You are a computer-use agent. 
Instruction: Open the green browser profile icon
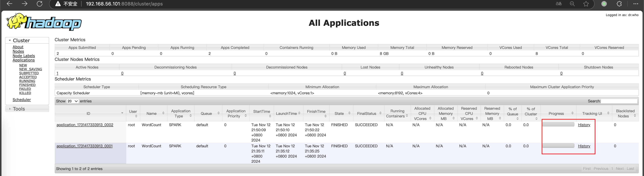tap(604, 4)
